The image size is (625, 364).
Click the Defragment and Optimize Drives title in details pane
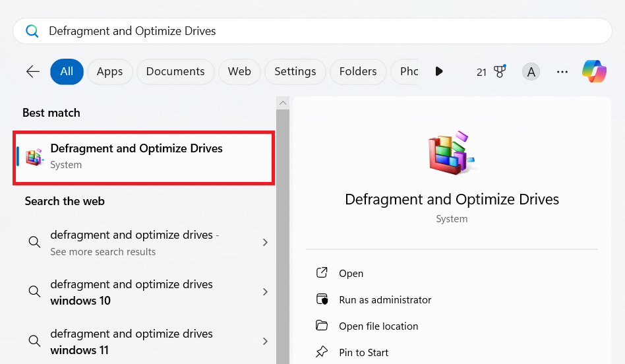pos(452,199)
